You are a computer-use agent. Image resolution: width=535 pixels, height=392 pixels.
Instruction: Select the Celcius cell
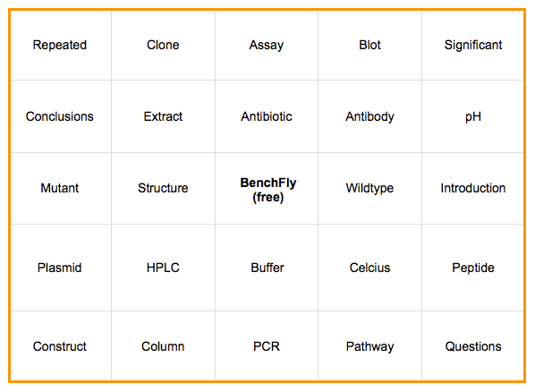point(369,268)
